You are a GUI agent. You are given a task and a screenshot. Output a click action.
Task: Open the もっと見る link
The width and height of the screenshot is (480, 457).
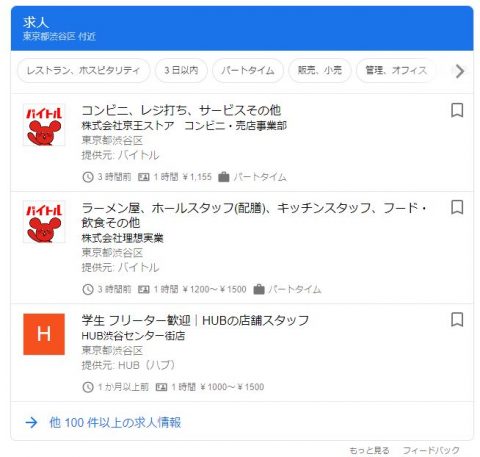pos(369,450)
